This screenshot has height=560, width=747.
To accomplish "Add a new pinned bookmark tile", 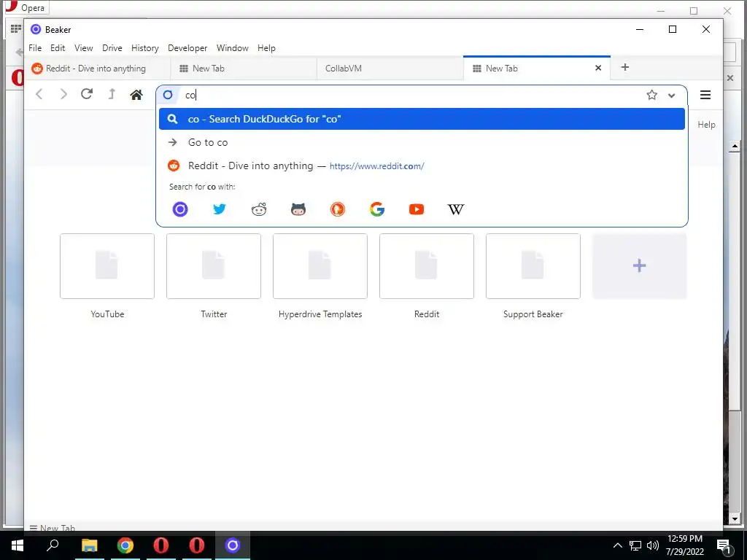I will click(639, 265).
